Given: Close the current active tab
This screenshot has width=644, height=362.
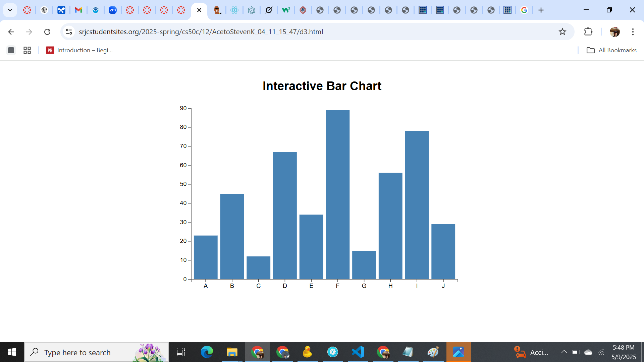Looking at the screenshot, I should (x=199, y=10).
